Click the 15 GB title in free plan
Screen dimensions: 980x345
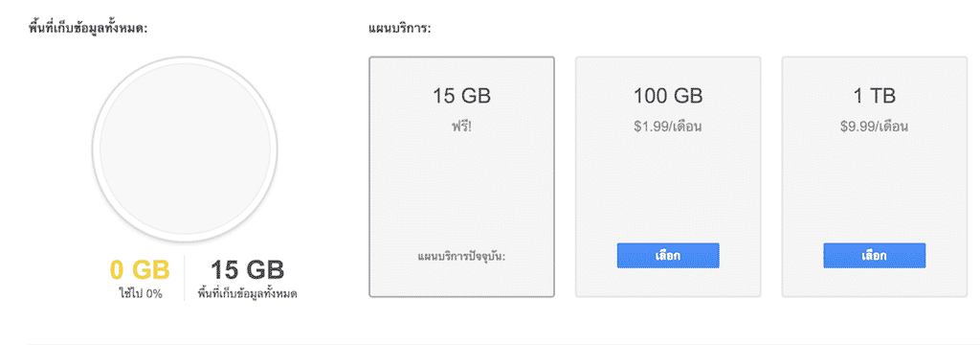pyautogui.click(x=461, y=96)
